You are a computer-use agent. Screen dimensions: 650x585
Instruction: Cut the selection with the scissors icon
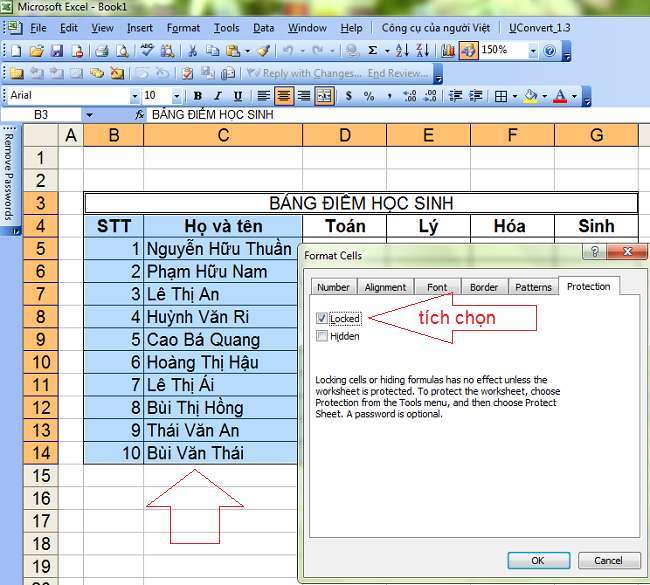[192, 51]
